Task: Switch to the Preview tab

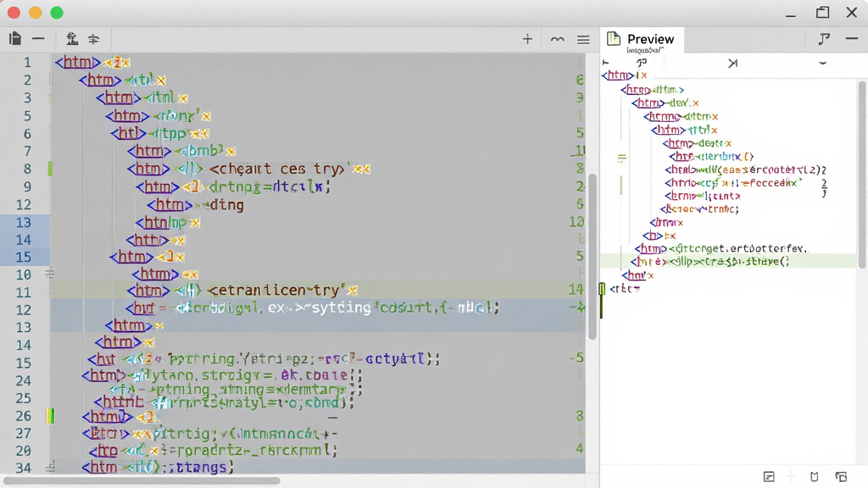Action: tap(643, 40)
